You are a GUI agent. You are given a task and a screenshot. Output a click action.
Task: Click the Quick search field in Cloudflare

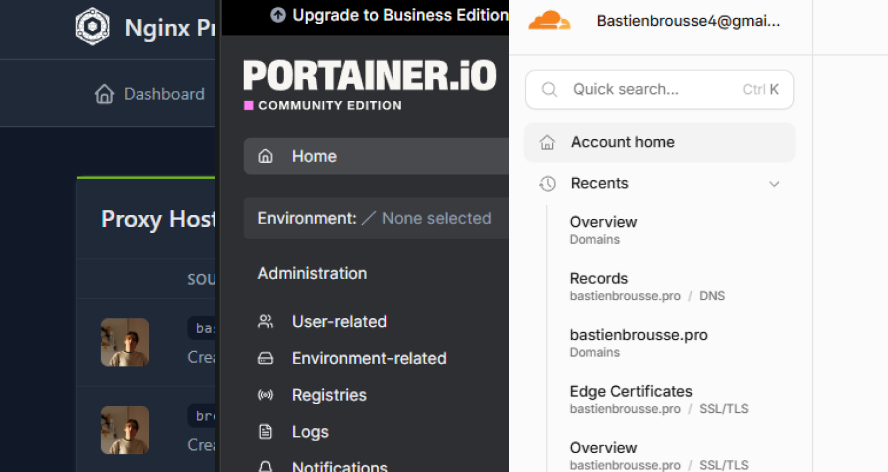[659, 90]
